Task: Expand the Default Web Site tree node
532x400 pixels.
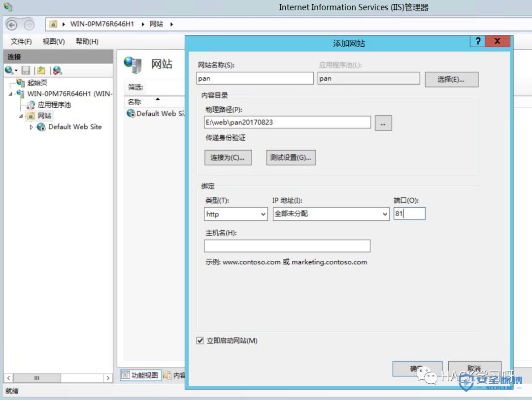Action: coord(31,127)
